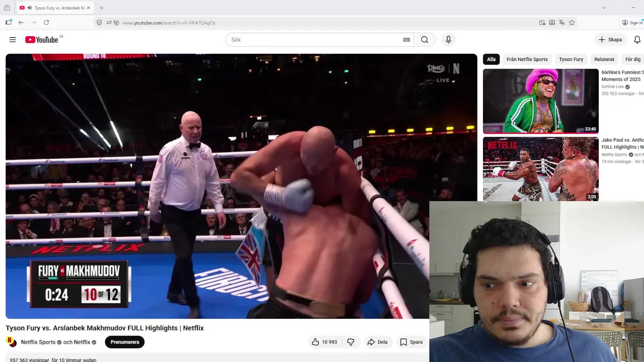The image size is (644, 362).
Task: Open site permissions icon in address bar
Action: tap(109, 23)
